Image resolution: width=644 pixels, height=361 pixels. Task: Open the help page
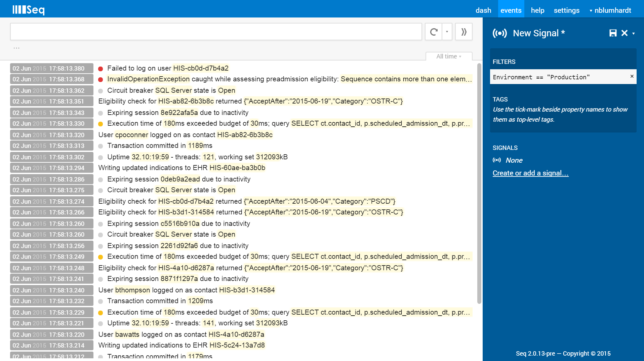pyautogui.click(x=537, y=10)
